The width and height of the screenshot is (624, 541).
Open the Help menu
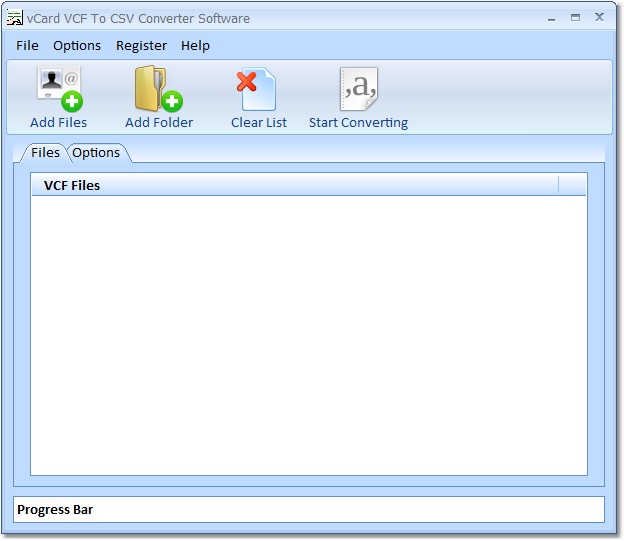click(195, 46)
